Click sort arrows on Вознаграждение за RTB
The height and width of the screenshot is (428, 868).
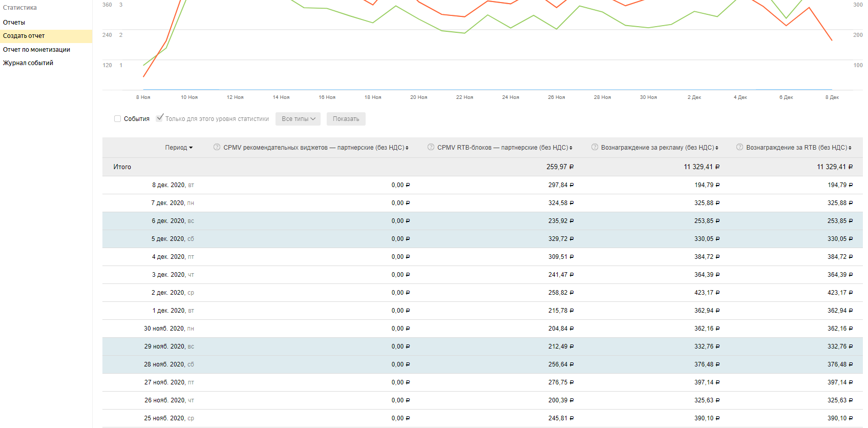[850, 148]
